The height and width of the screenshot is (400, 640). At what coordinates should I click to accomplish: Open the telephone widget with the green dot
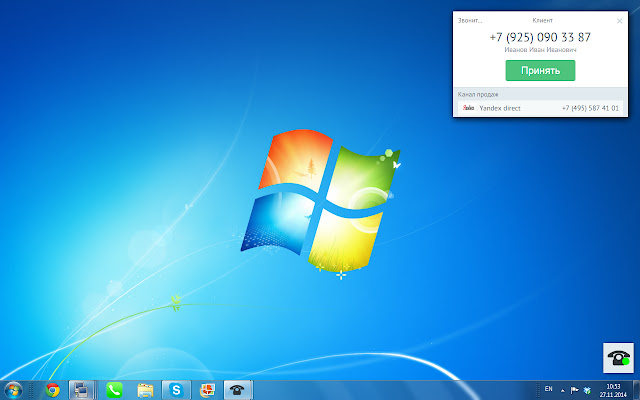click(618, 358)
